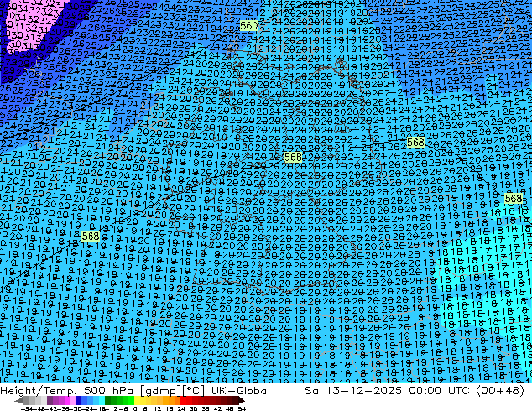Pick the bright green band in the legend

tap(131, 401)
